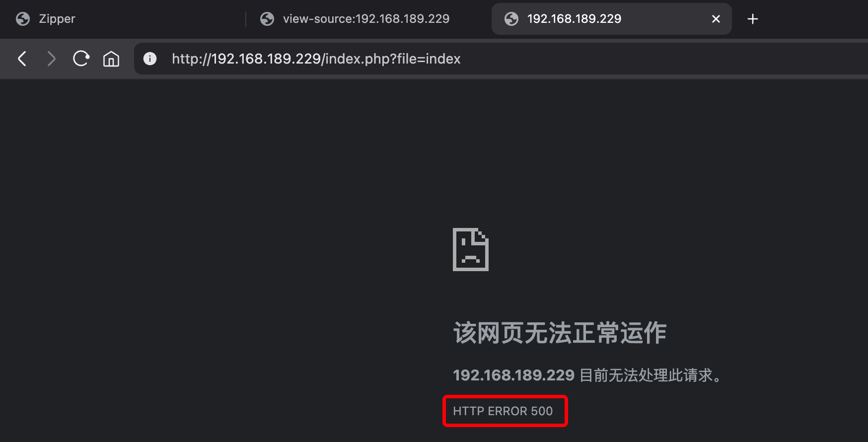View site information icon in address bar
Image resolution: width=868 pixels, height=442 pixels.
point(150,59)
